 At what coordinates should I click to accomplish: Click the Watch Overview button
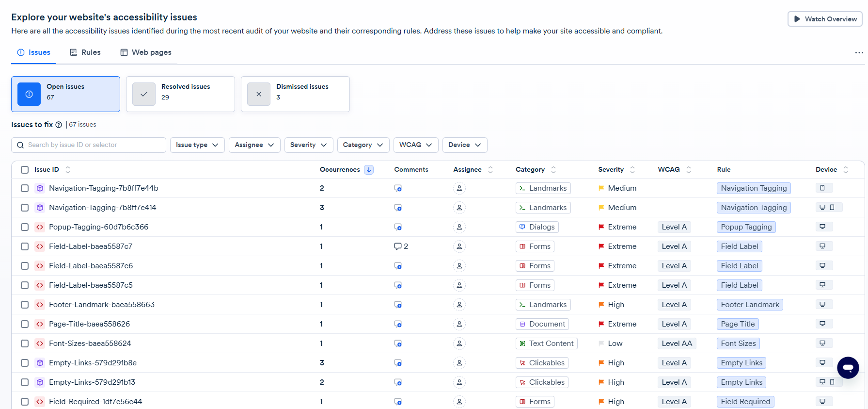tap(825, 19)
